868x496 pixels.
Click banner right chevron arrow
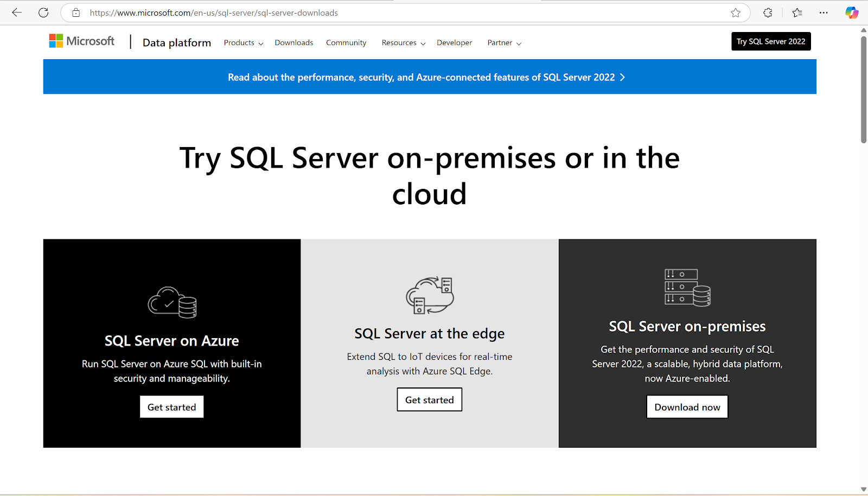(x=622, y=77)
